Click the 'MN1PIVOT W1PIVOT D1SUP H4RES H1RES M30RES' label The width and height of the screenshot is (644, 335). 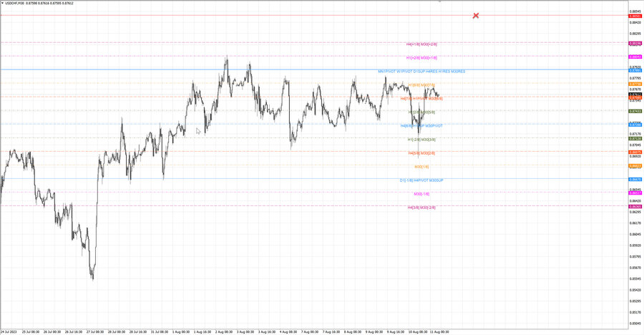click(x=421, y=72)
